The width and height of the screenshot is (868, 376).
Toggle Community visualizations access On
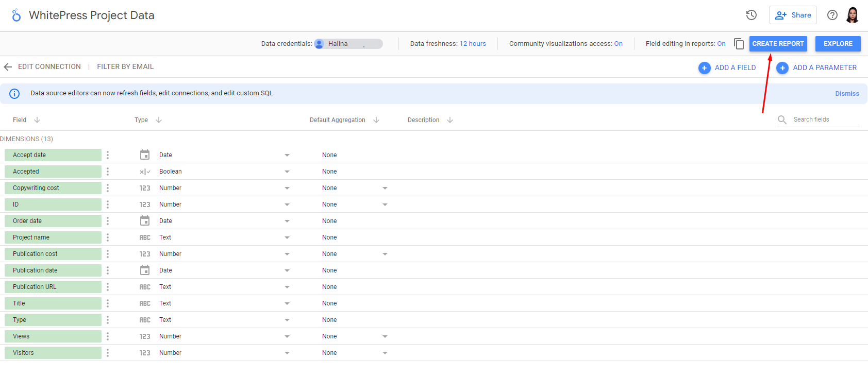(x=618, y=44)
